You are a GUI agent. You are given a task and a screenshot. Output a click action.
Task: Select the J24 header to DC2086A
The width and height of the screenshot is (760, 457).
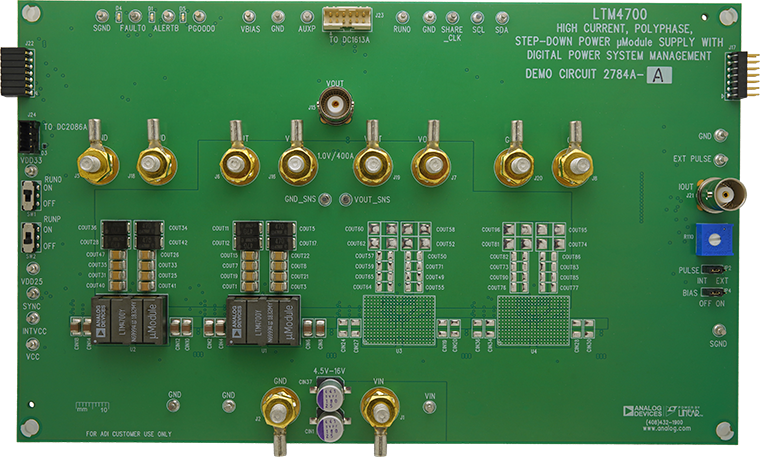[30, 136]
